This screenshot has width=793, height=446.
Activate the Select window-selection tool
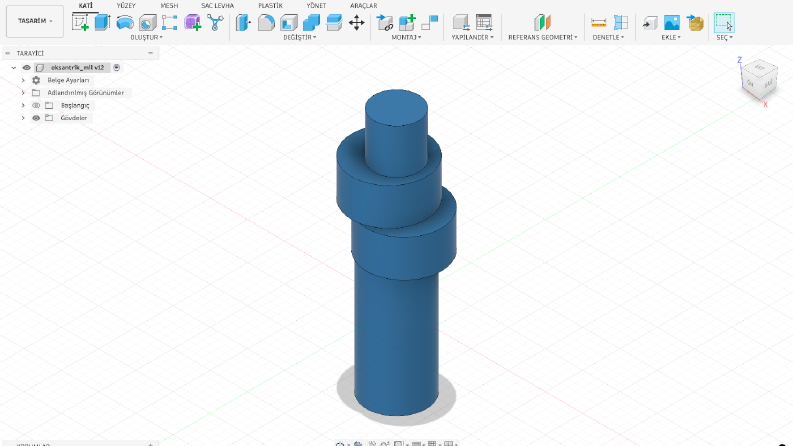click(x=724, y=22)
